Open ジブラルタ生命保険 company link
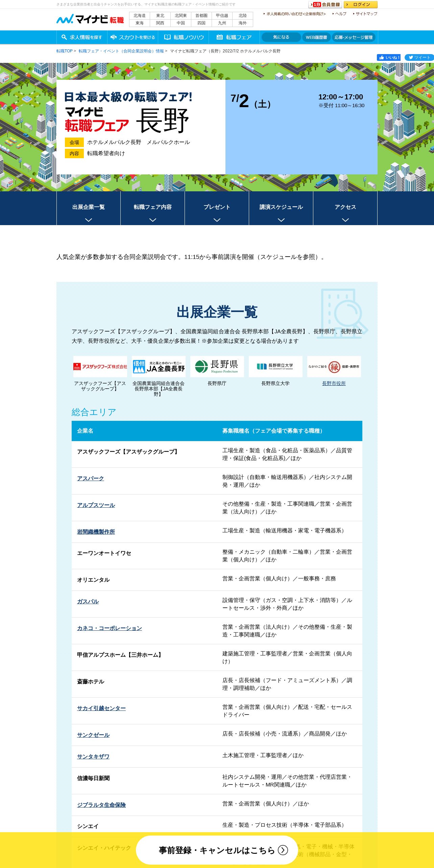Viewport: 434px width, 868px height. [x=101, y=805]
